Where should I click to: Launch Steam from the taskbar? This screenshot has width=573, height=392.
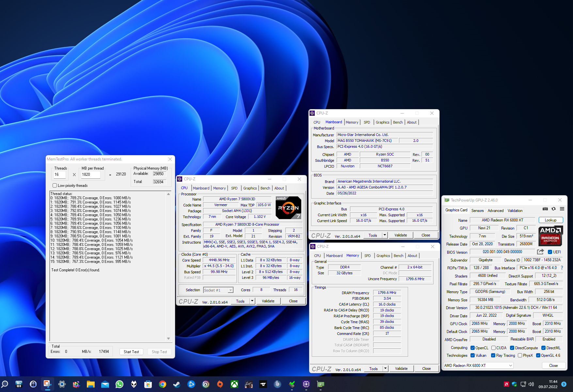177,384
